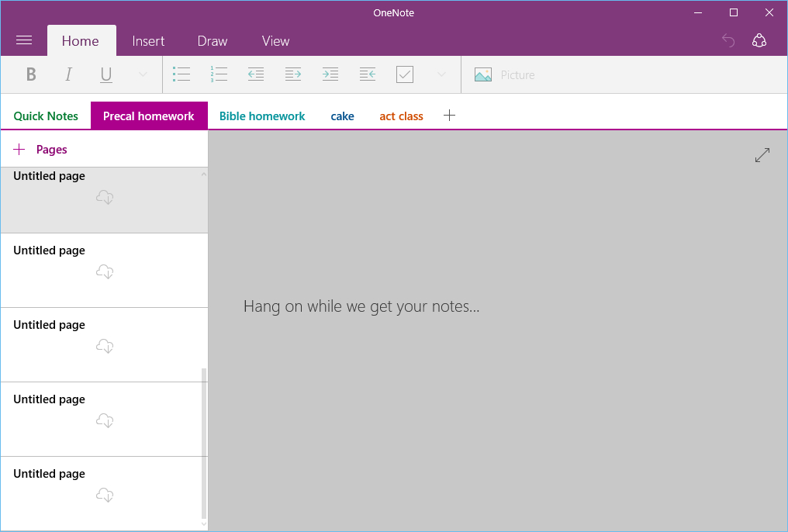Open the share notebook icon
The height and width of the screenshot is (532, 788).
point(759,40)
